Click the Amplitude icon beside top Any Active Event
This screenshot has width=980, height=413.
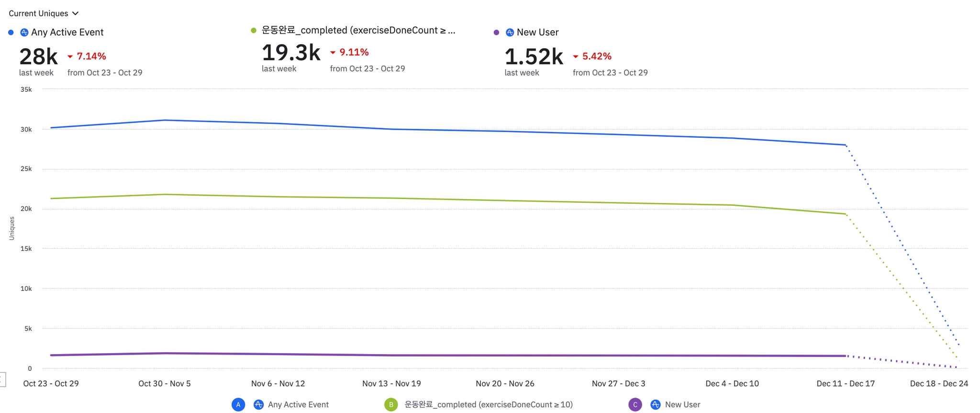click(x=24, y=33)
